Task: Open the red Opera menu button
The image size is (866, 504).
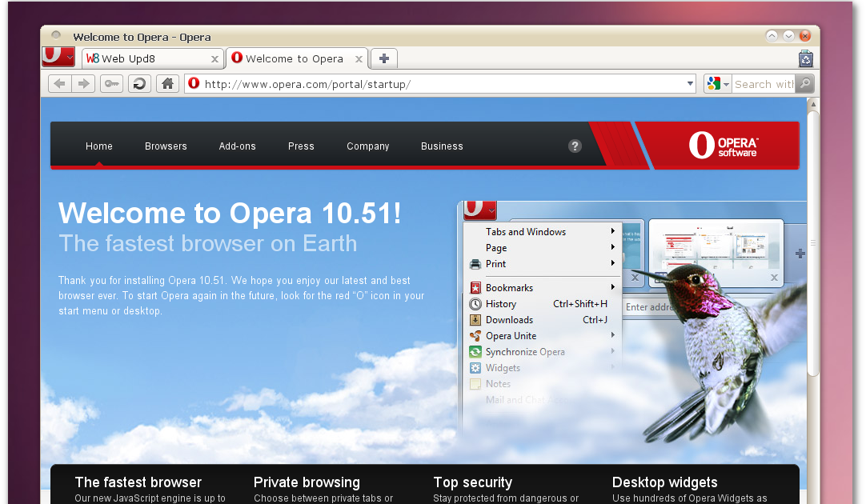Action: 54,57
